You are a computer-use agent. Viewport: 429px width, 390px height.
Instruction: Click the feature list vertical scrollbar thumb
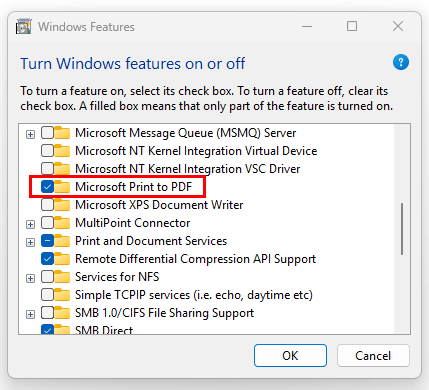[402, 229]
